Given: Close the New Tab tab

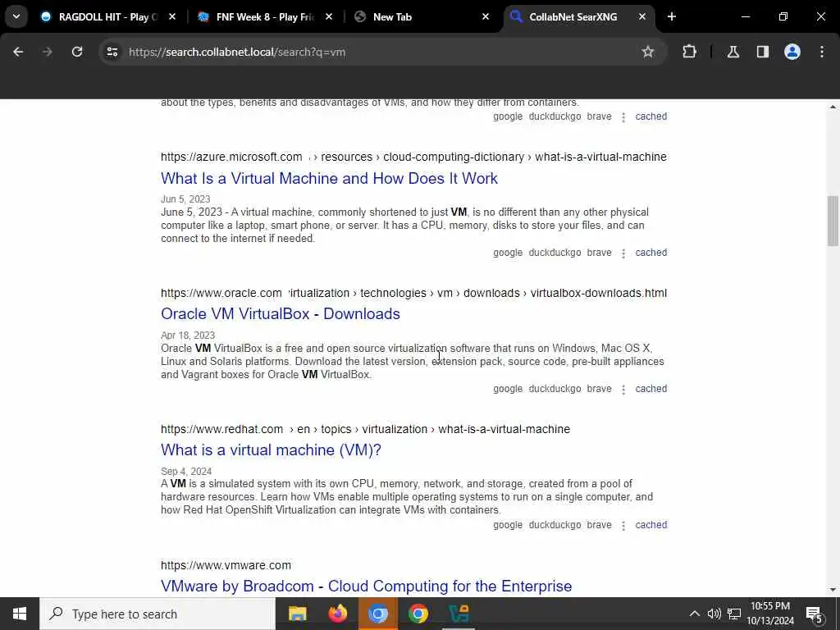Looking at the screenshot, I should click(x=486, y=17).
